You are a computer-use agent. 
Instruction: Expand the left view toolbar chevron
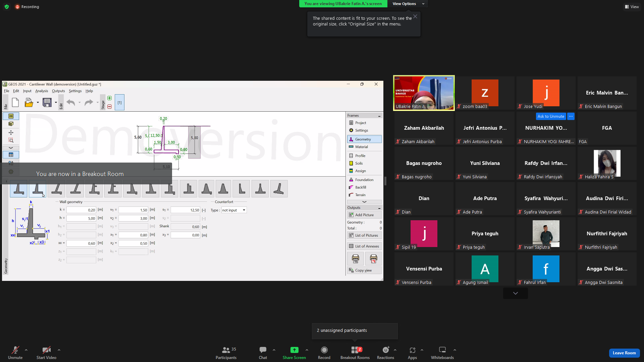[11, 148]
